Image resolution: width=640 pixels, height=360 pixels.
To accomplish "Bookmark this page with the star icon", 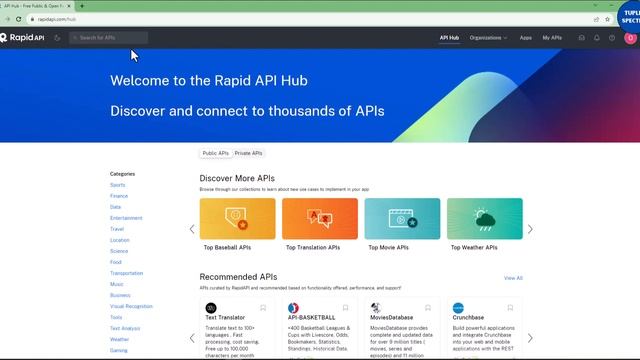I will click(607, 19).
